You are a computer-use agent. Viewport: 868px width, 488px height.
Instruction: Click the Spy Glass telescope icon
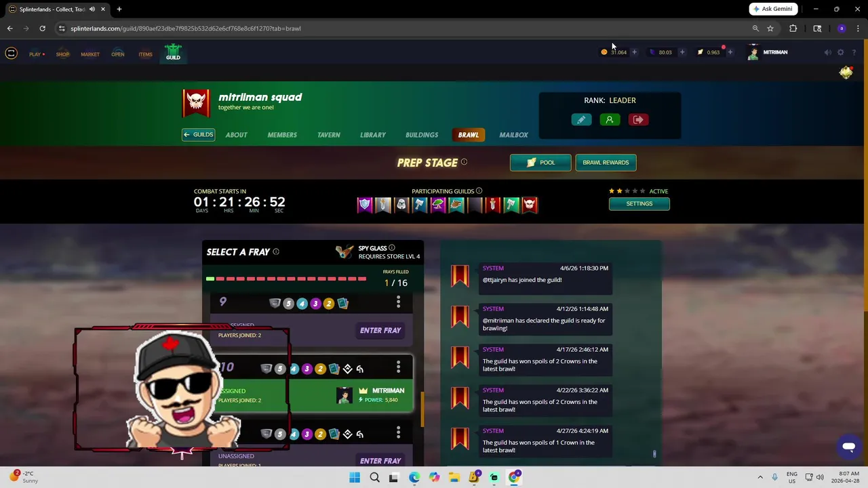(x=345, y=252)
